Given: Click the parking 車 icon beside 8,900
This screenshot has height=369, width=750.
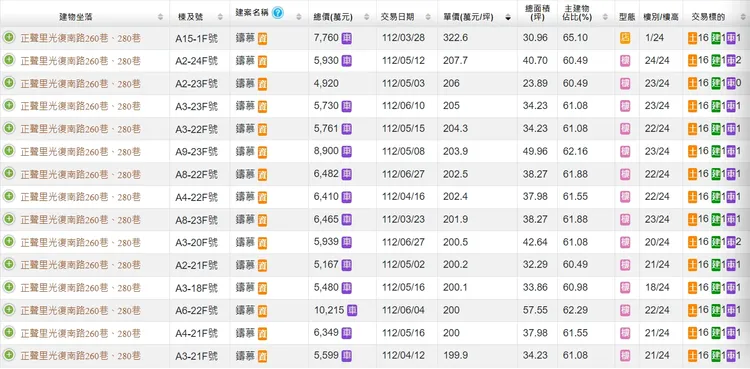Looking at the screenshot, I should (x=347, y=151).
